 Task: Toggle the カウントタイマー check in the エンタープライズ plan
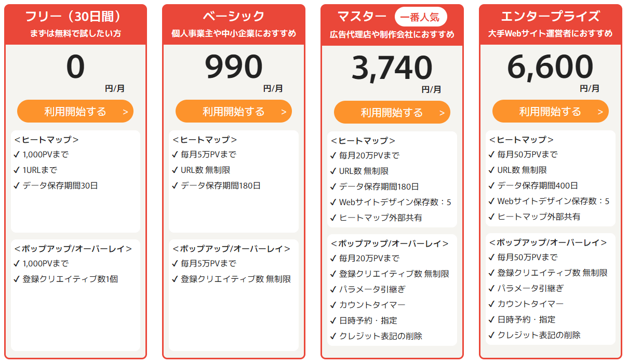click(x=491, y=304)
